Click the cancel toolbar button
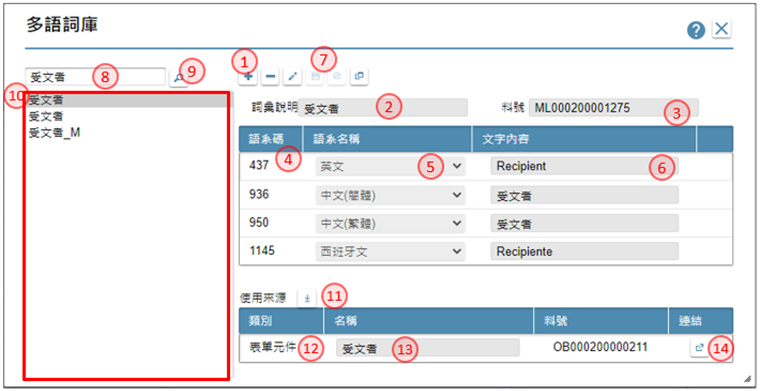Screen dimensions: 760x391 (x=337, y=77)
